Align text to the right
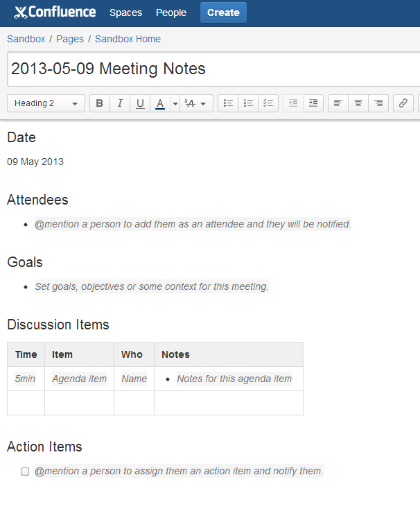420x509 pixels. tap(378, 103)
